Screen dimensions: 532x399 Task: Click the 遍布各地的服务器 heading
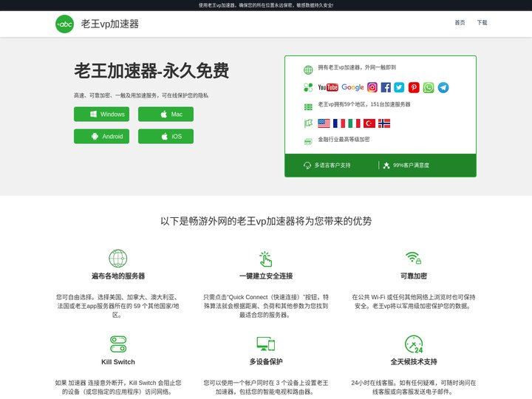pyautogui.click(x=118, y=276)
